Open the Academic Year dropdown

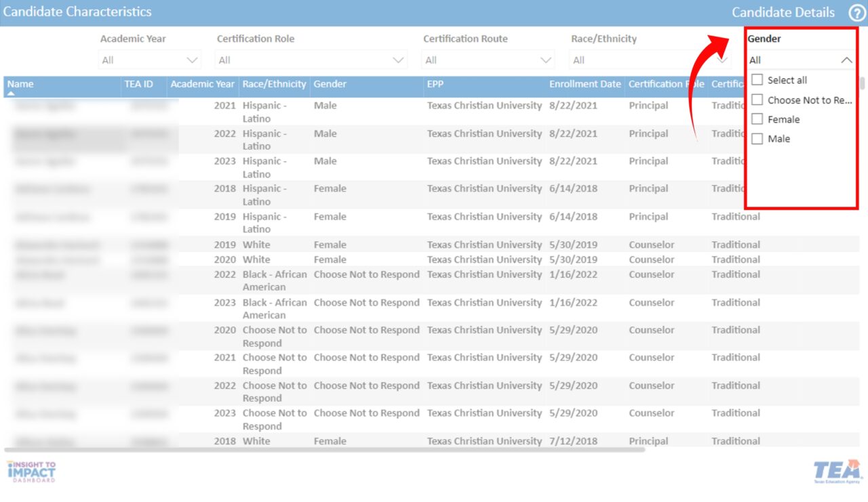click(x=150, y=60)
